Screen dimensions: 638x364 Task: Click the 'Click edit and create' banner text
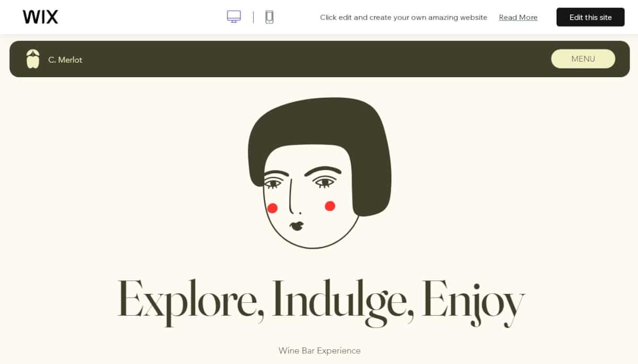click(x=404, y=18)
